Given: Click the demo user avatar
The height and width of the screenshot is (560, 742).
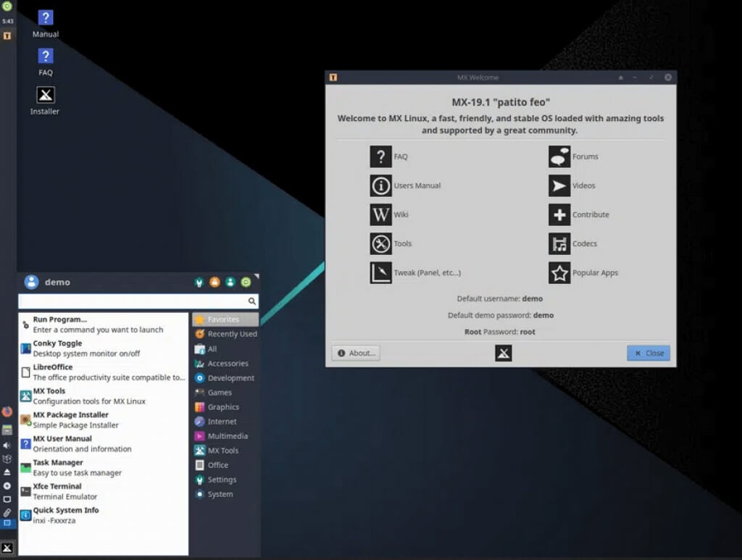Looking at the screenshot, I should pyautogui.click(x=31, y=282).
